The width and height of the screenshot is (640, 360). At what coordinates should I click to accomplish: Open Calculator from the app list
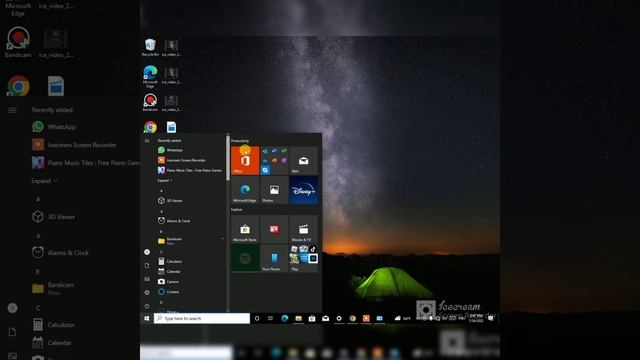pyautogui.click(x=170, y=261)
